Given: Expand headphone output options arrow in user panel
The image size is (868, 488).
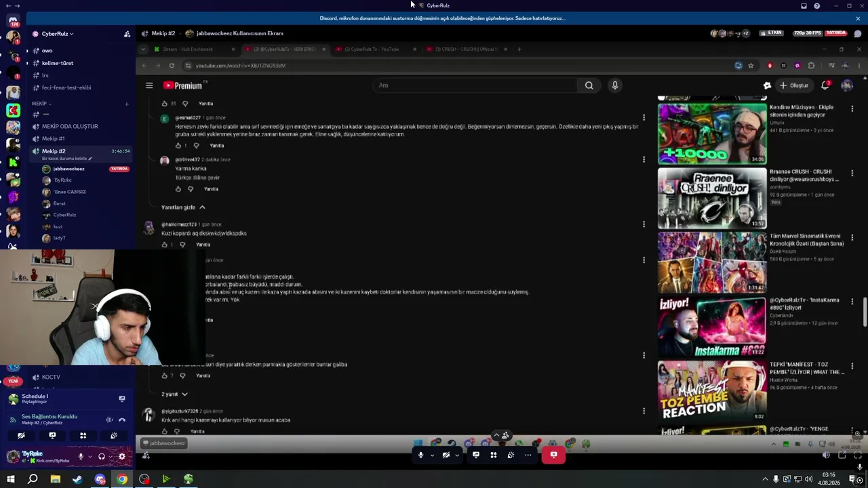Looking at the screenshot, I should (x=111, y=457).
